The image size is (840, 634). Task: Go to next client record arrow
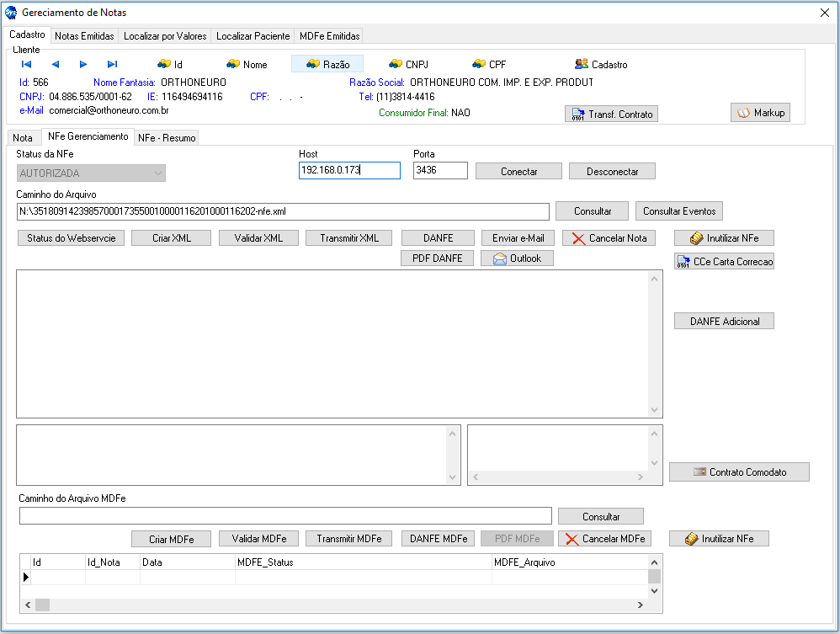pos(83,64)
